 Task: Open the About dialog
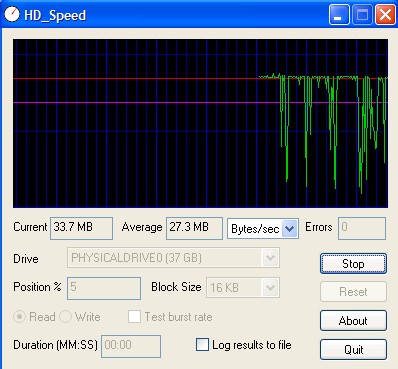pos(353,321)
